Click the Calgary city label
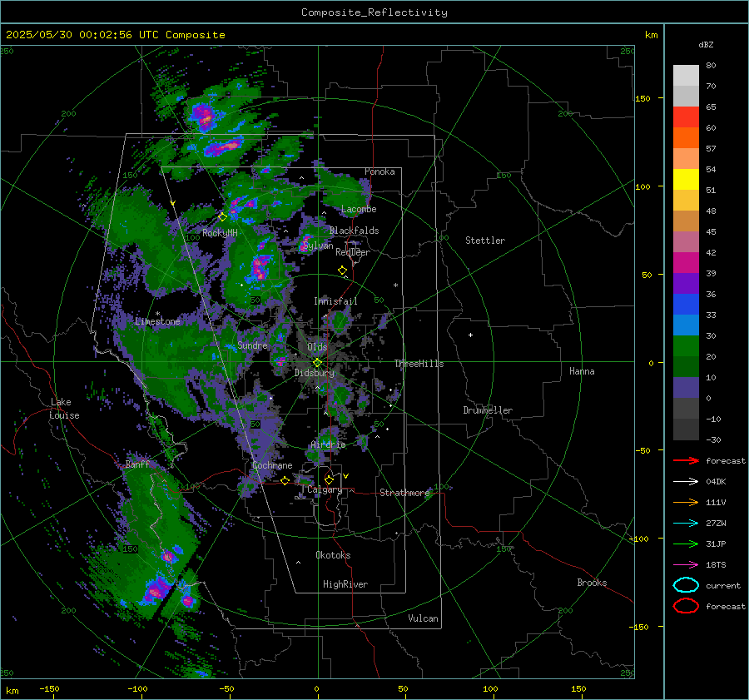 point(325,489)
